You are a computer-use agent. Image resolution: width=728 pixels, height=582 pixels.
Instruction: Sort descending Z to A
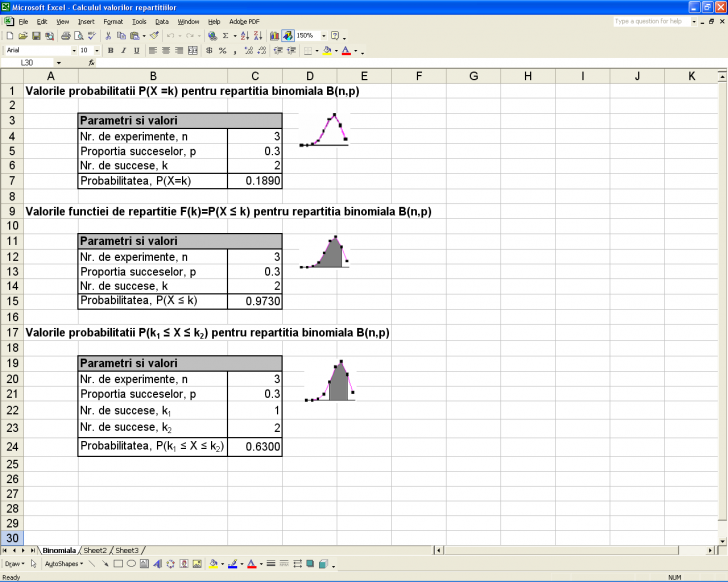point(258,36)
